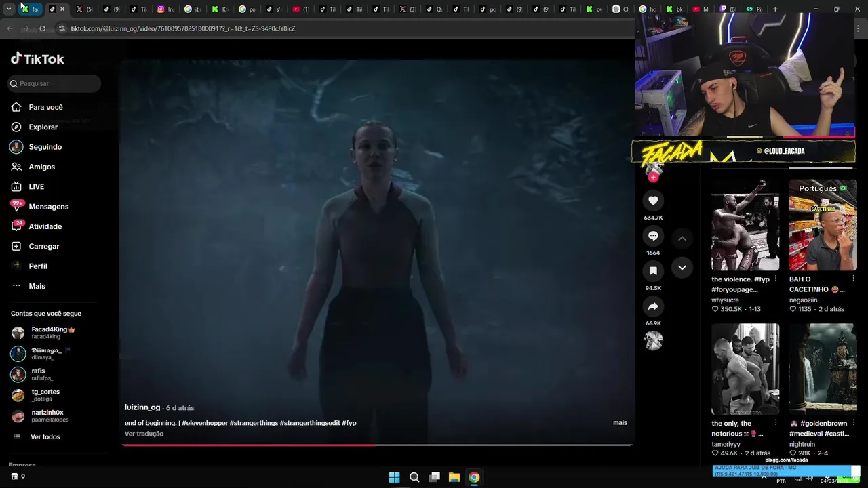This screenshot has width=868, height=488.
Task: Open the Seguindo feed
Action: tap(36, 147)
